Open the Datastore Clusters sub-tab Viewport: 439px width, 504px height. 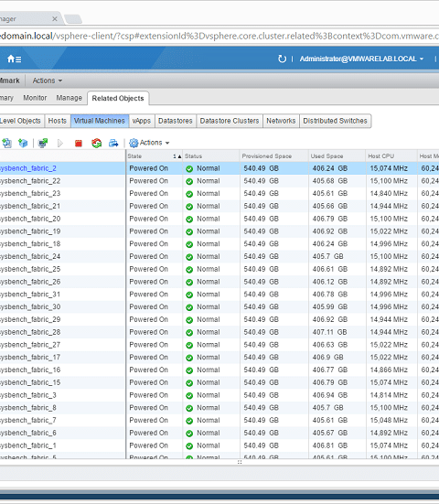click(x=230, y=121)
